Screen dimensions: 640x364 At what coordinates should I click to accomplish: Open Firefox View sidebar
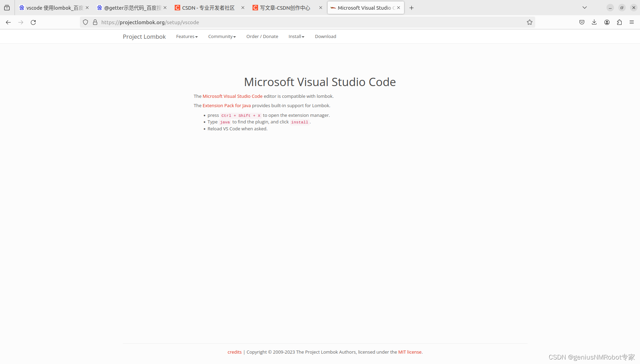7,7
